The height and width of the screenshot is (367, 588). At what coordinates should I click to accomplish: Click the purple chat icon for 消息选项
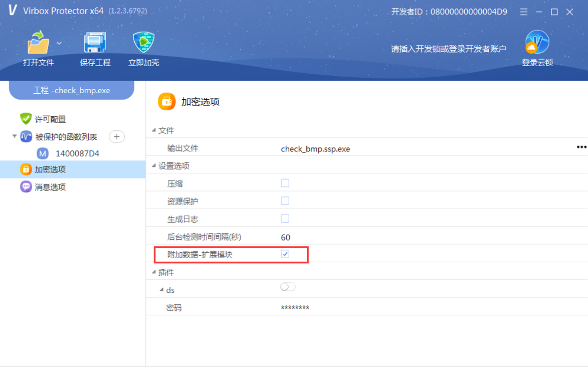coord(26,187)
